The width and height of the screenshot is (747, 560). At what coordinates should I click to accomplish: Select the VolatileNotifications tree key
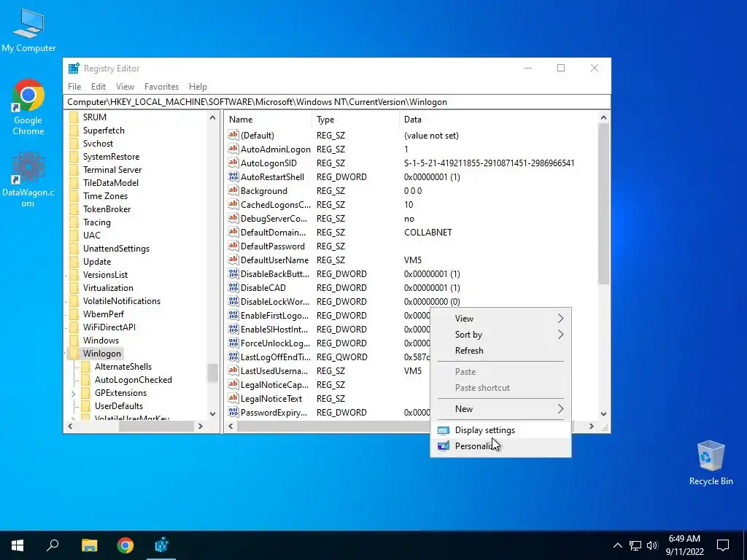click(x=122, y=301)
